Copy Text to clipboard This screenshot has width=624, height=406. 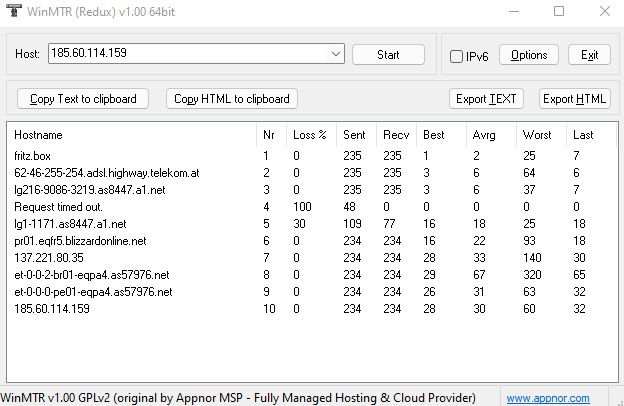coord(83,98)
